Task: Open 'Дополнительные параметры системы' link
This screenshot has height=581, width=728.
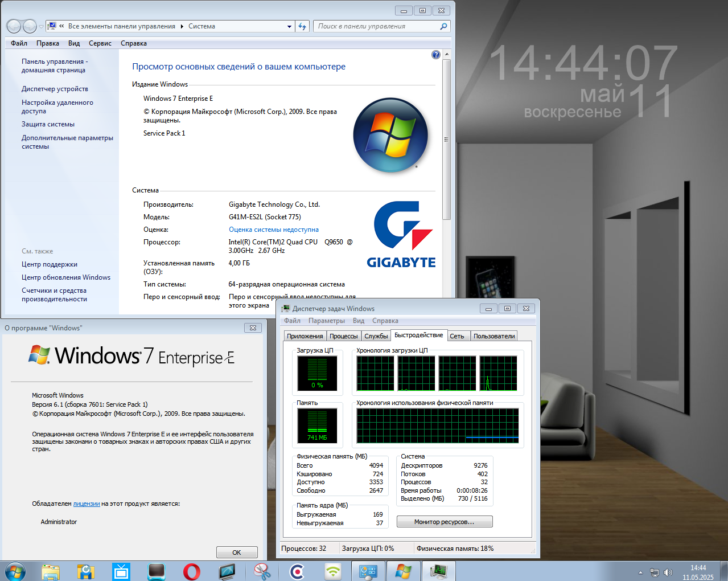Action: click(x=67, y=142)
